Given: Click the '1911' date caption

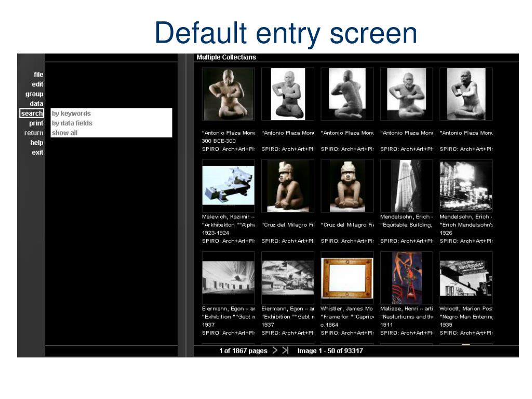Looking at the screenshot, I should 386,325.
